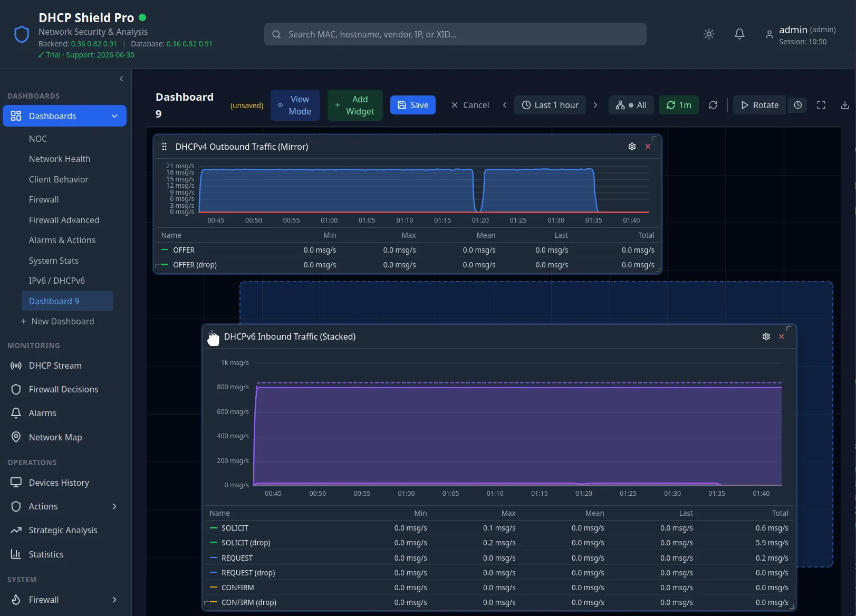The height and width of the screenshot is (616, 856).
Task: Download the dashboard export icon
Action: point(844,105)
